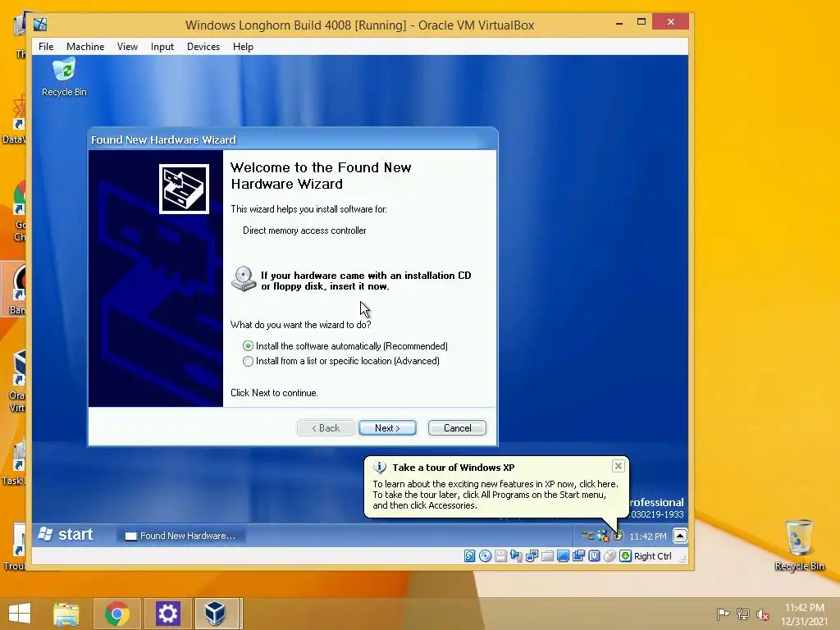Select the host desktop Recycle Bin
The height and width of the screenshot is (630, 840).
799,545
